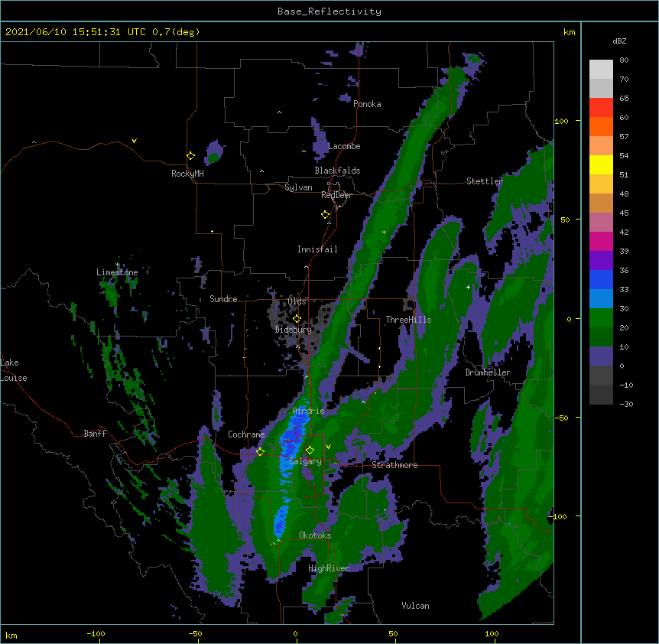
Task: Click the 65 value on the dBZ legend
Action: click(x=624, y=99)
